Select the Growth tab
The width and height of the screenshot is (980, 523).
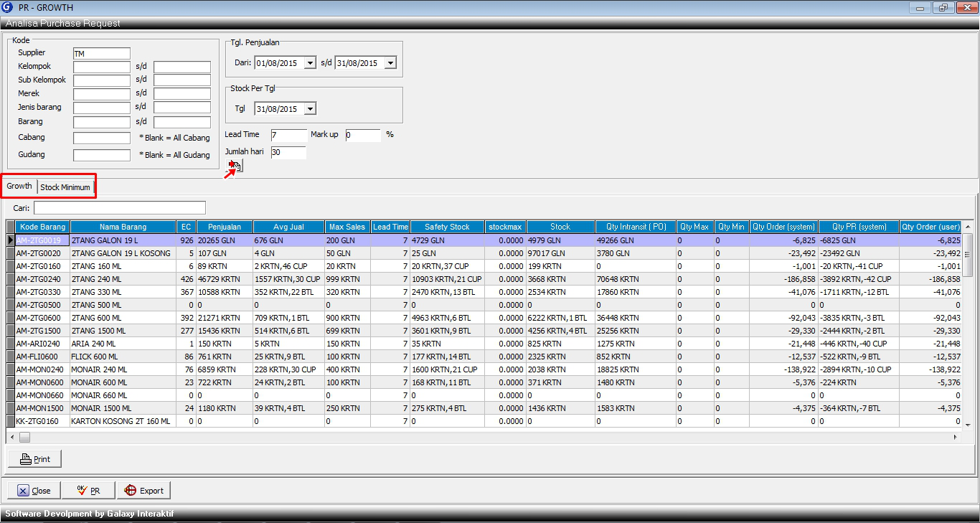19,187
